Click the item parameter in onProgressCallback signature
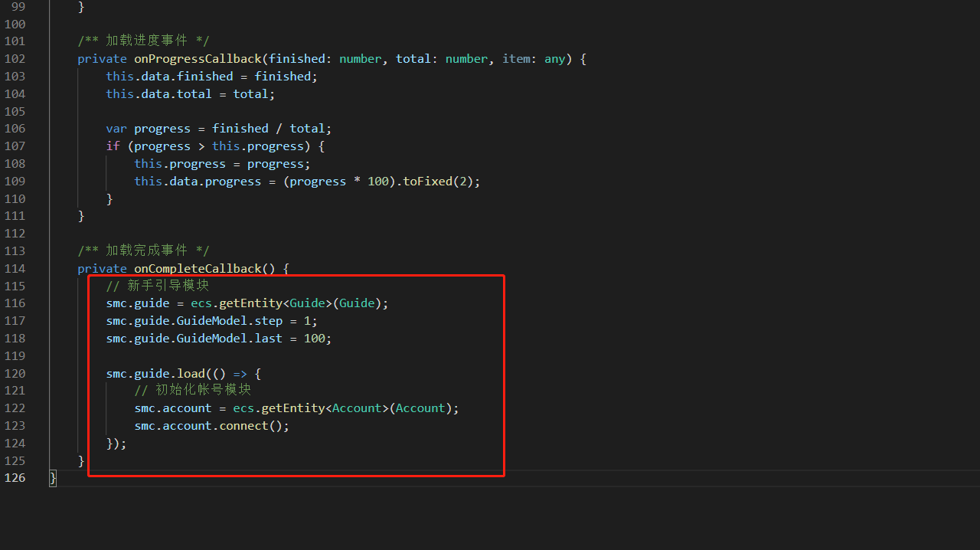980x550 pixels. (516, 59)
